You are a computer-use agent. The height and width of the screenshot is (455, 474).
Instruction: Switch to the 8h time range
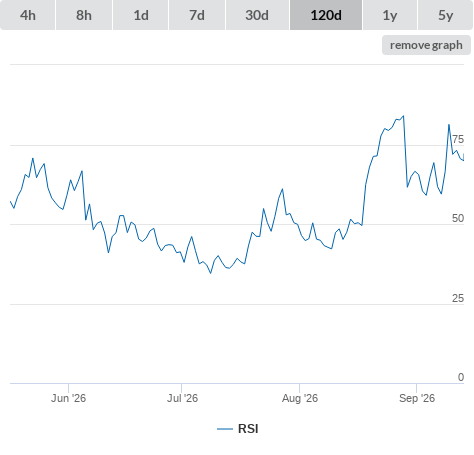(x=84, y=15)
